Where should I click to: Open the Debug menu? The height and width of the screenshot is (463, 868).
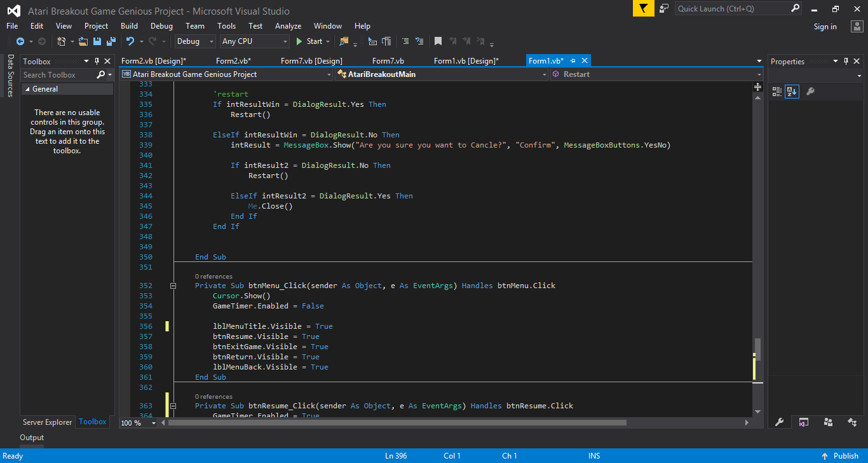tap(161, 26)
